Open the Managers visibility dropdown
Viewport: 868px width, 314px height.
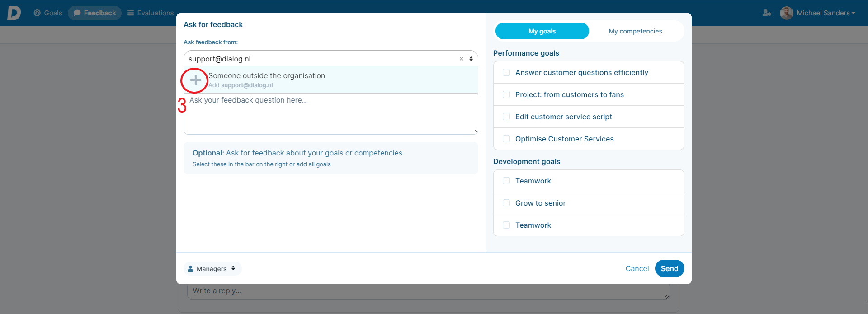point(212,268)
